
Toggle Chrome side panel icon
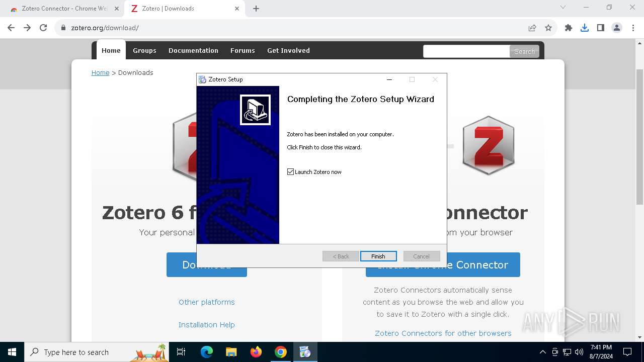pyautogui.click(x=601, y=28)
